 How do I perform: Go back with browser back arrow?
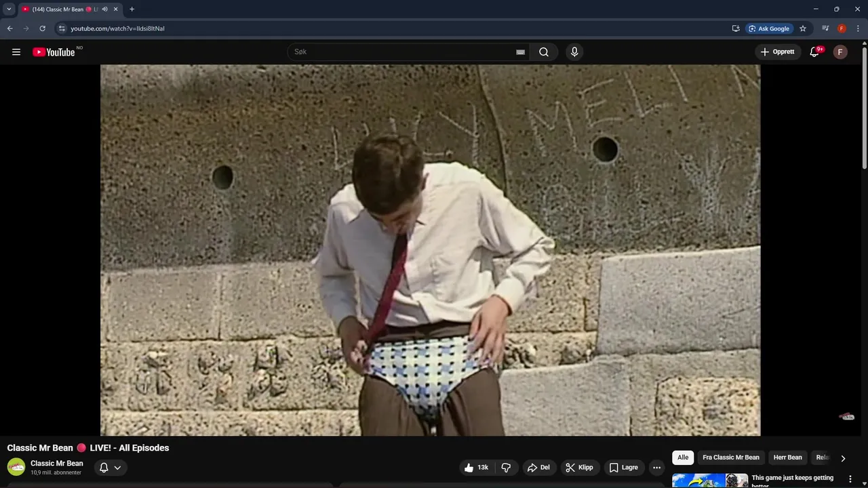[9, 28]
